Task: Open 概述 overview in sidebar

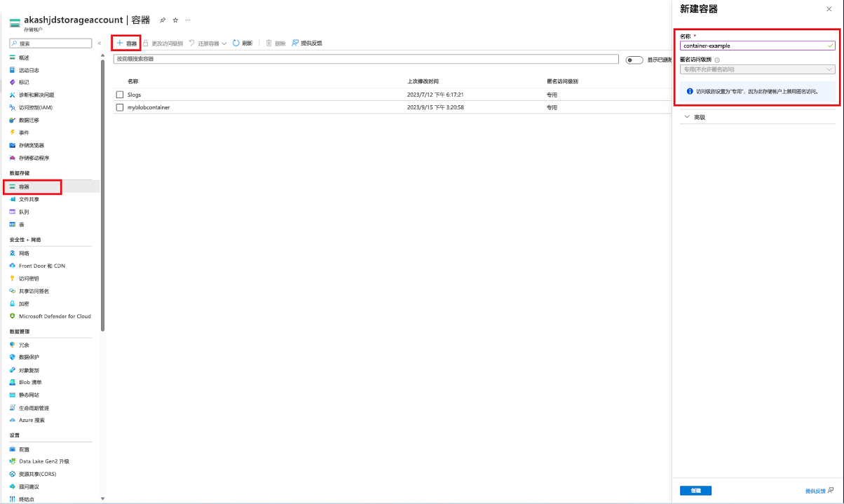Action: (x=24, y=57)
